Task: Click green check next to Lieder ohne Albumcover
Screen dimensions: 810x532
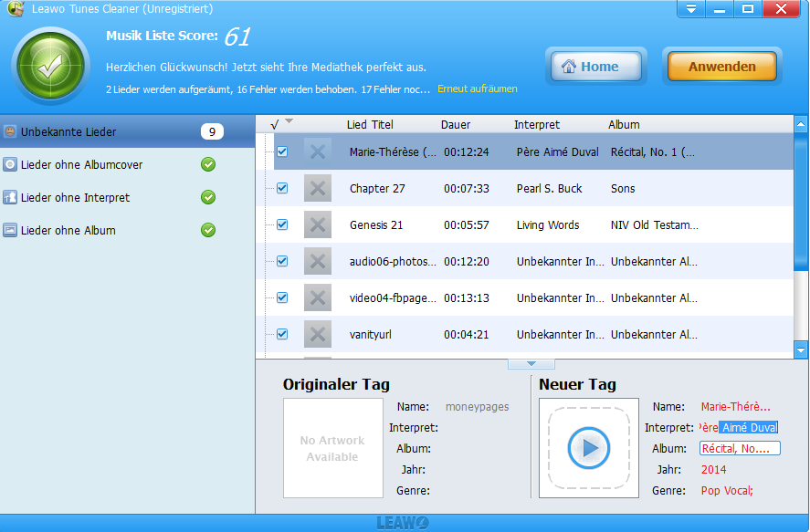Action: (208, 164)
